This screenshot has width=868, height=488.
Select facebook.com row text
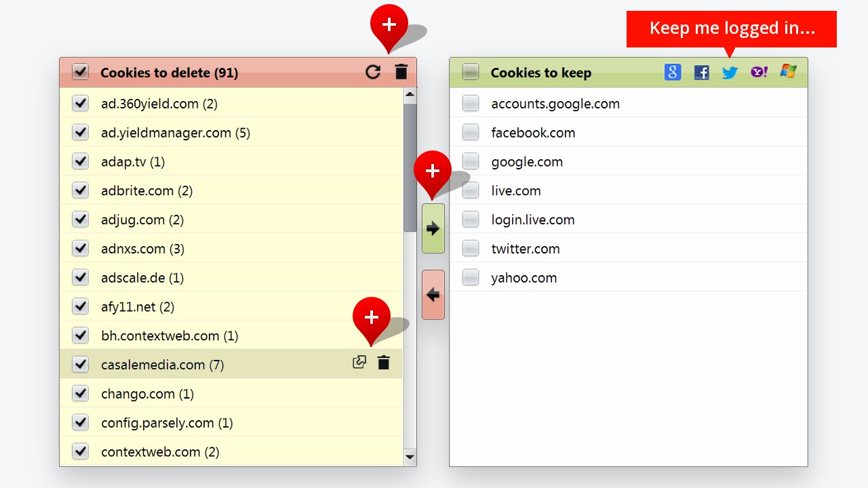[533, 133]
